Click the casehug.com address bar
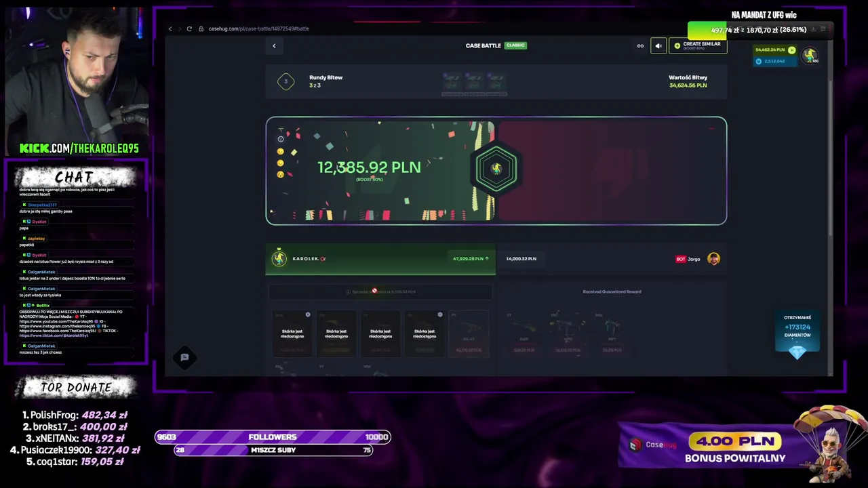 pos(258,28)
